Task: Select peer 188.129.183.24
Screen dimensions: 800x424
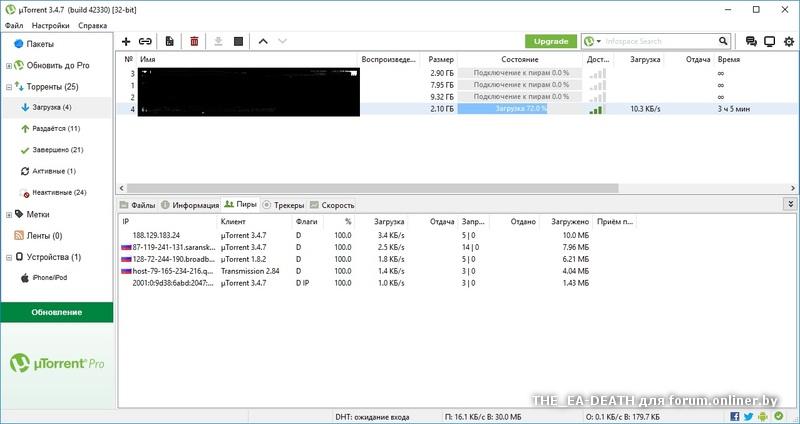Action: coord(156,236)
